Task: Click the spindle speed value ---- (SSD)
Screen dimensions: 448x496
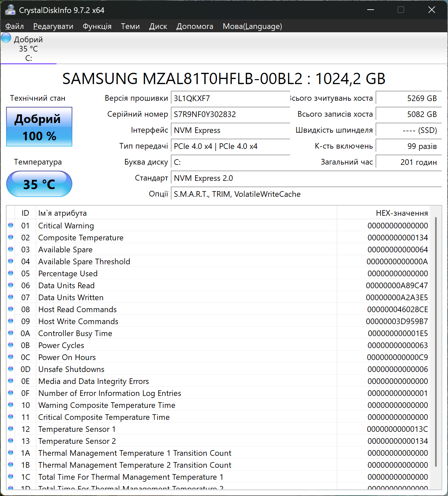Action: point(409,130)
